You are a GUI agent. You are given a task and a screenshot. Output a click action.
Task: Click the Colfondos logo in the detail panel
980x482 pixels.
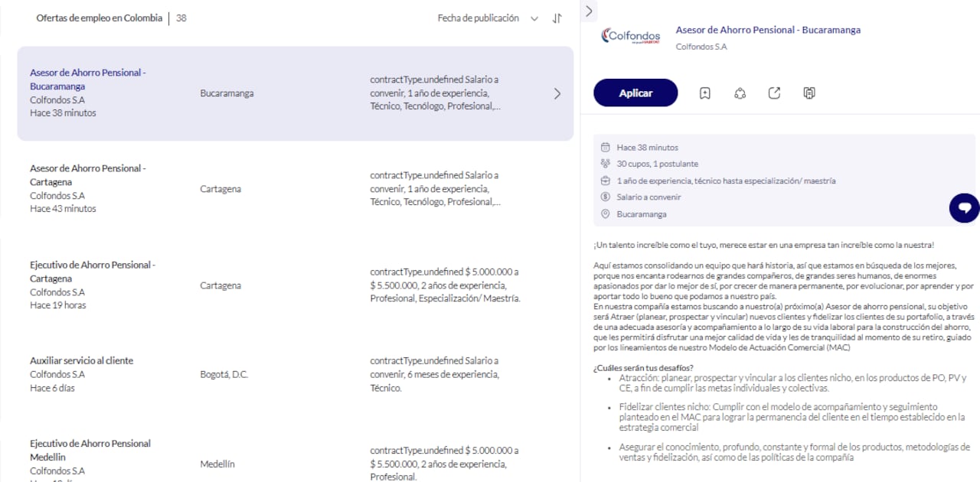tap(631, 35)
